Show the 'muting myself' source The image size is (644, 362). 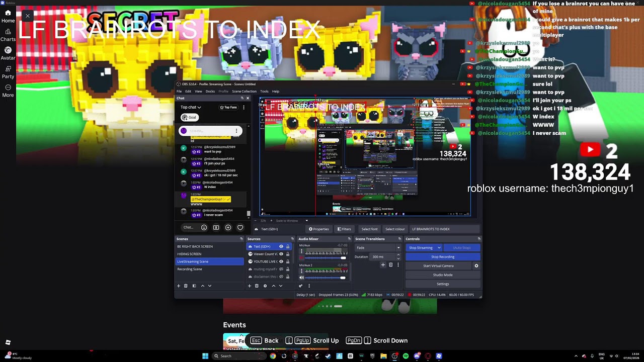click(x=281, y=269)
